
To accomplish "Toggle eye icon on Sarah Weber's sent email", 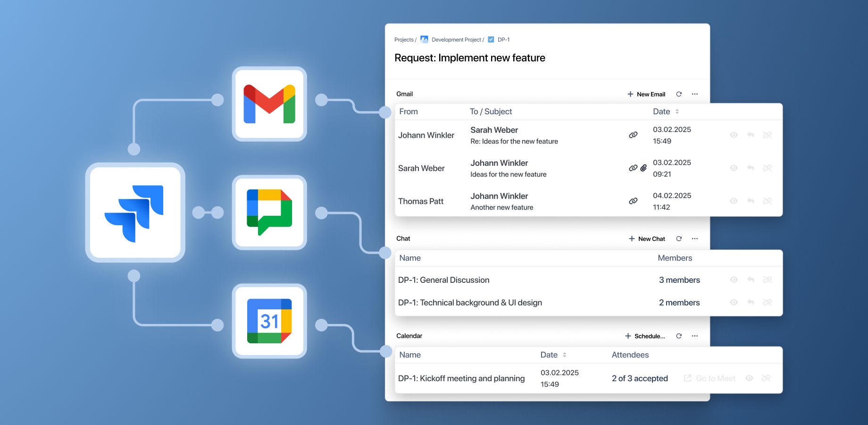I will [734, 168].
